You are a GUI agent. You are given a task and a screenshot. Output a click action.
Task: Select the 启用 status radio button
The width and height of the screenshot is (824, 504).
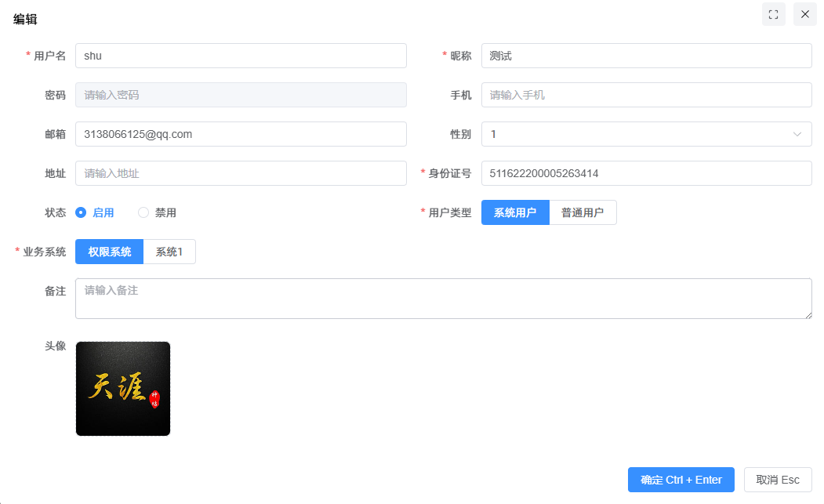click(x=81, y=212)
